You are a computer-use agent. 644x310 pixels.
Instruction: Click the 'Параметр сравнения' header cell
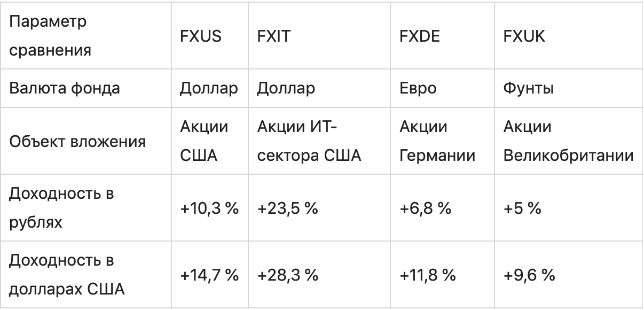point(51,36)
